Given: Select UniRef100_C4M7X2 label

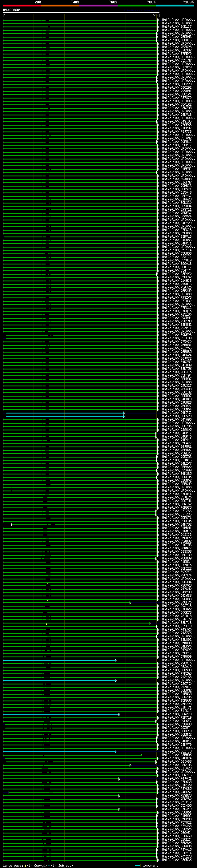Looking at the screenshot, I should (177, 413).
